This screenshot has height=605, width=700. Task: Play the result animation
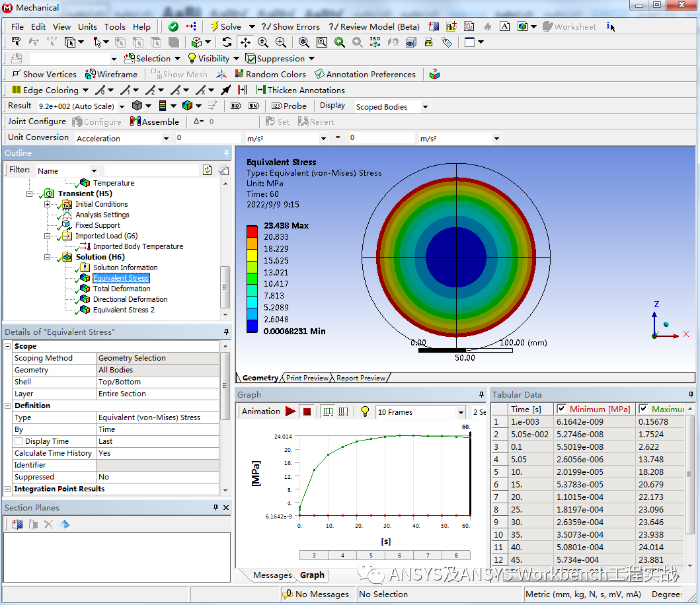(291, 411)
